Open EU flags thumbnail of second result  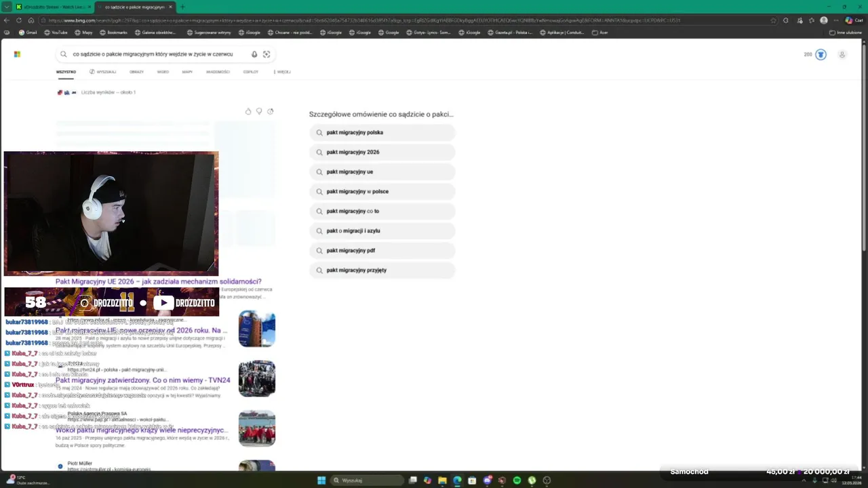(257, 329)
